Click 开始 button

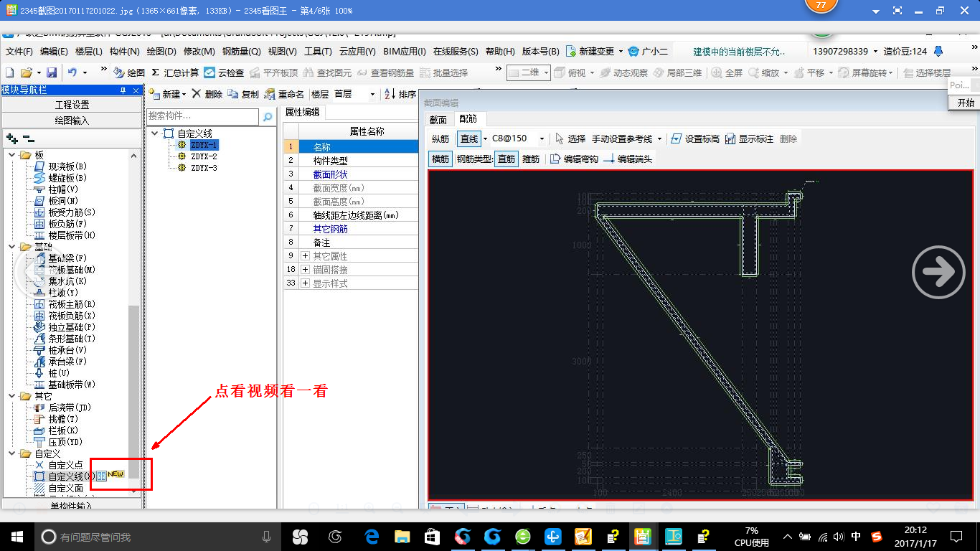tap(965, 103)
